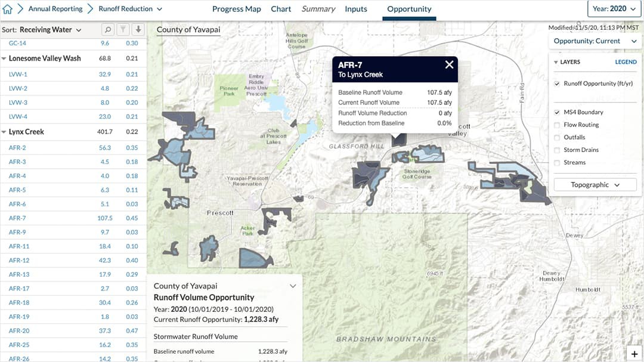Viewport: 644px width, 362px height.
Task: Click the Stoneridge Golf Course map label
Action: [417, 174]
